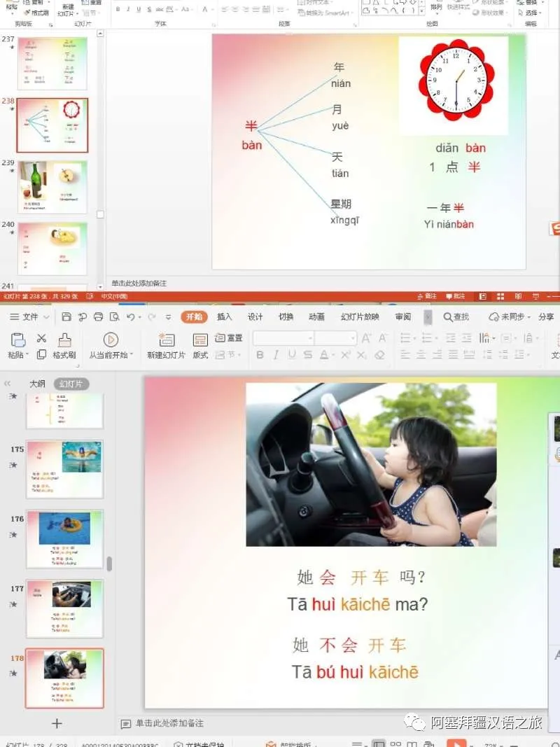Collapse the WPS slide panel with double chevron

(x=7, y=384)
